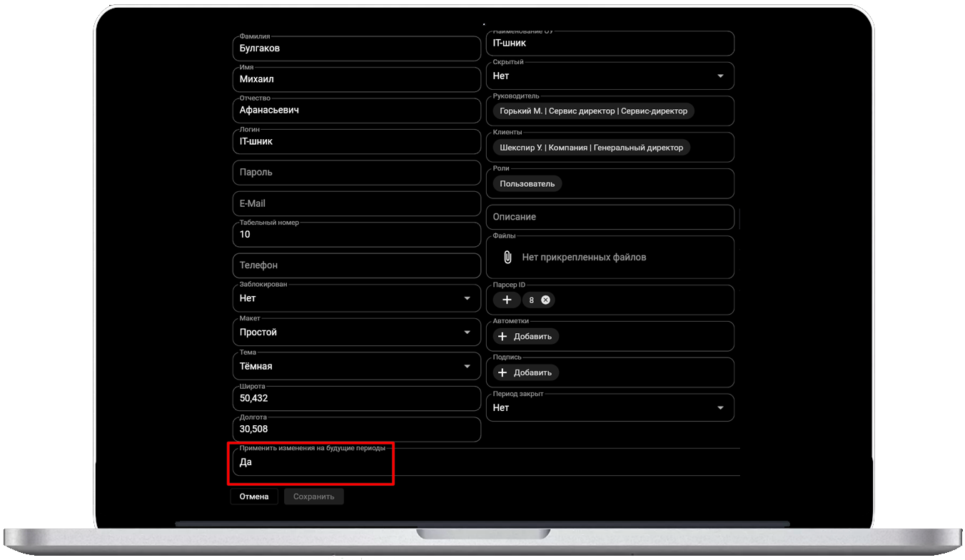
Task: Click the Телефон input field
Action: [x=357, y=265]
